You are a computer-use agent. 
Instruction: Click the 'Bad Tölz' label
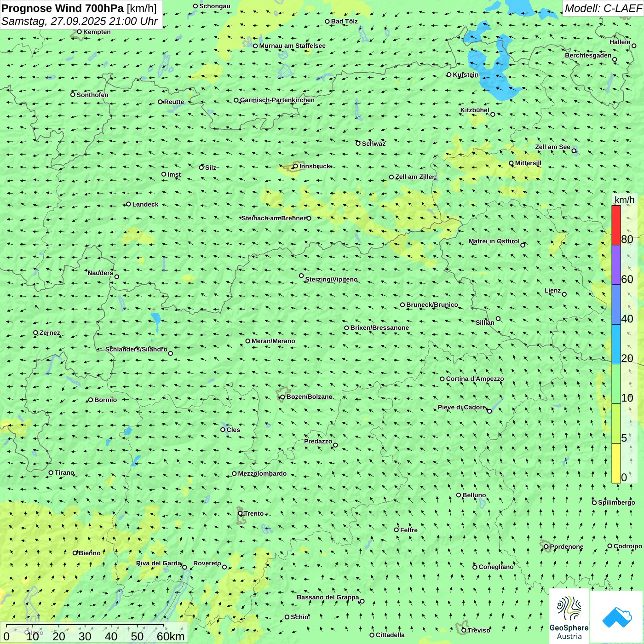click(345, 21)
